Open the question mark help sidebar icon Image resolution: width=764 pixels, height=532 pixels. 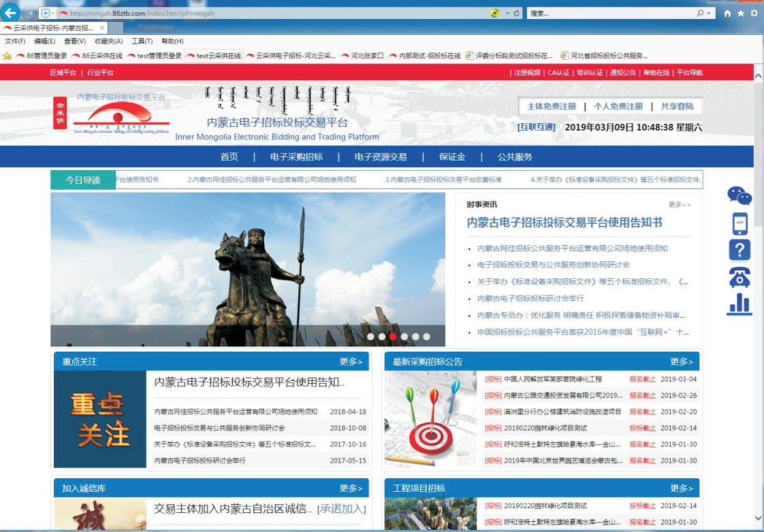click(739, 250)
